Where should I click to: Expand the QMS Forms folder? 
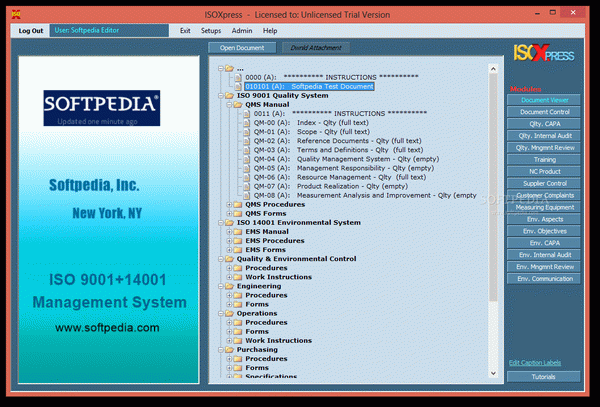click(x=229, y=214)
